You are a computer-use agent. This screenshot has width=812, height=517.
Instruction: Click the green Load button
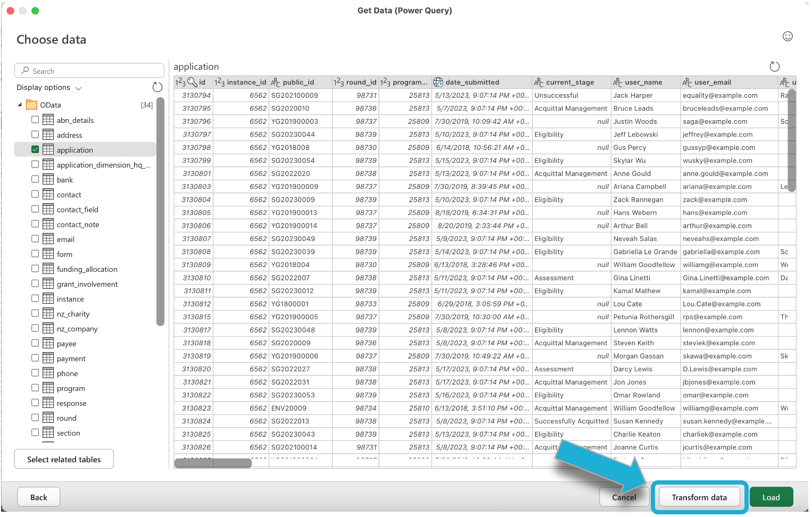(770, 497)
